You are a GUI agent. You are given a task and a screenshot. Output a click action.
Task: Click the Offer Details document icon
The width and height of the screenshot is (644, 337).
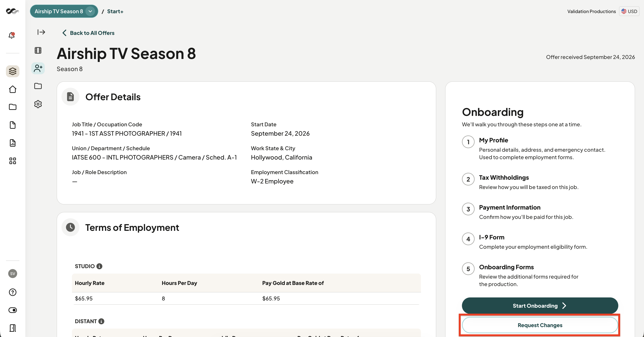[x=70, y=97]
